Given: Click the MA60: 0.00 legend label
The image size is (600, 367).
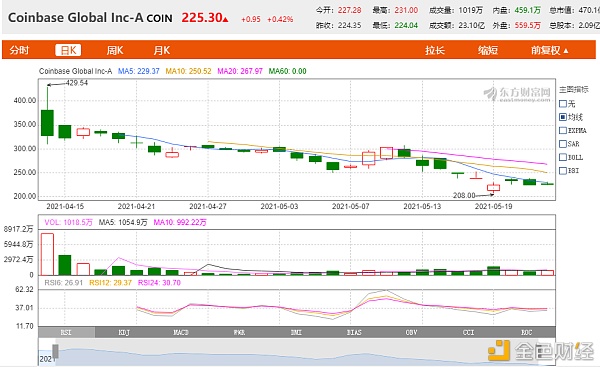Looking at the screenshot, I should click(287, 71).
